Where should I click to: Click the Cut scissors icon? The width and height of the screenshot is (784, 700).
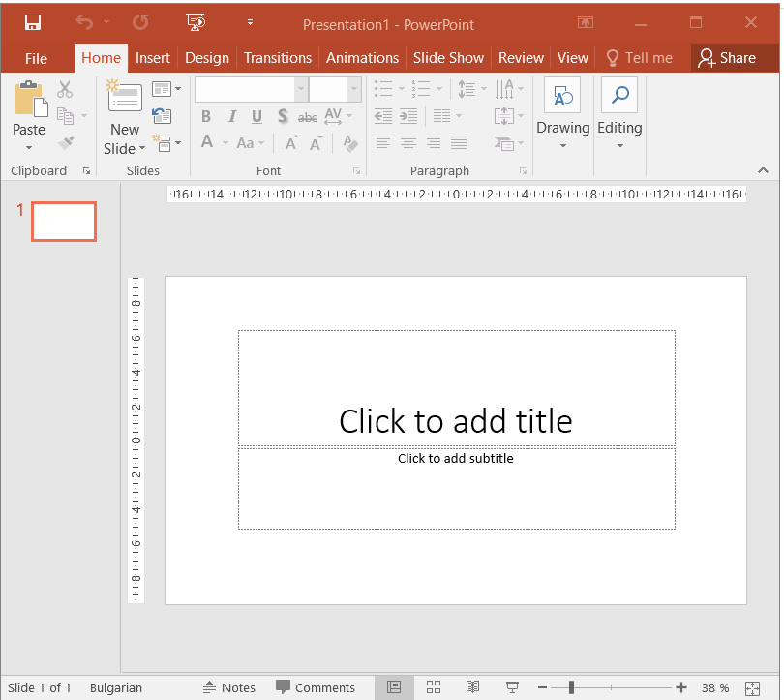pos(65,90)
